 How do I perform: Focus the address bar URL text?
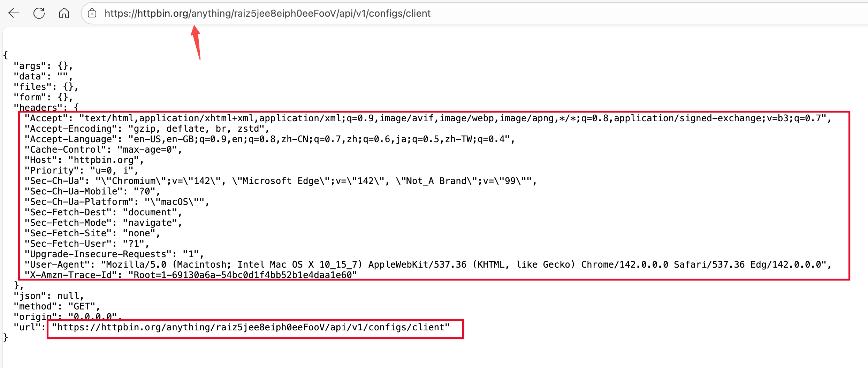[x=267, y=13]
